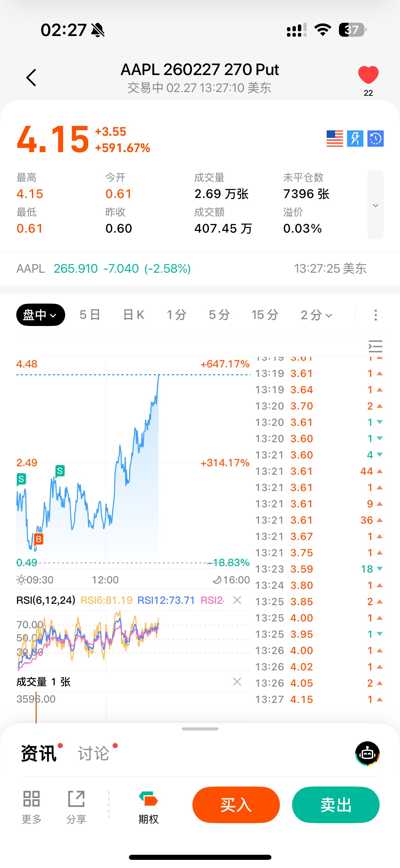Open the AI robot assistant icon
Image resolution: width=400 pixels, height=868 pixels.
click(x=367, y=754)
